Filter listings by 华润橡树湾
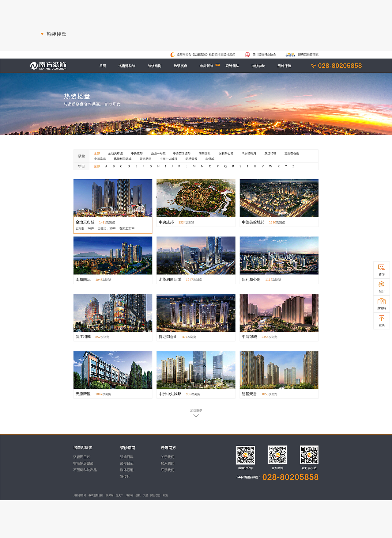392x538 pixels. tap(249, 153)
